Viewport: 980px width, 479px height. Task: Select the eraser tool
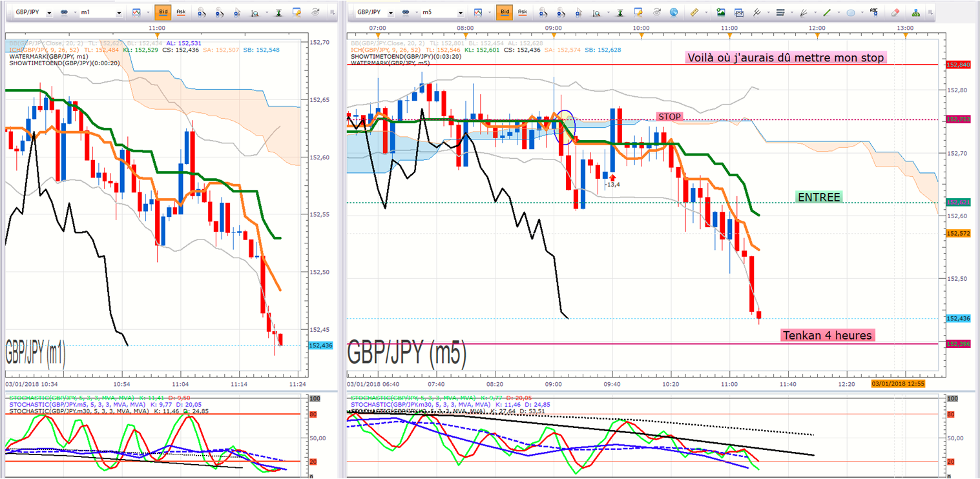[x=895, y=12]
